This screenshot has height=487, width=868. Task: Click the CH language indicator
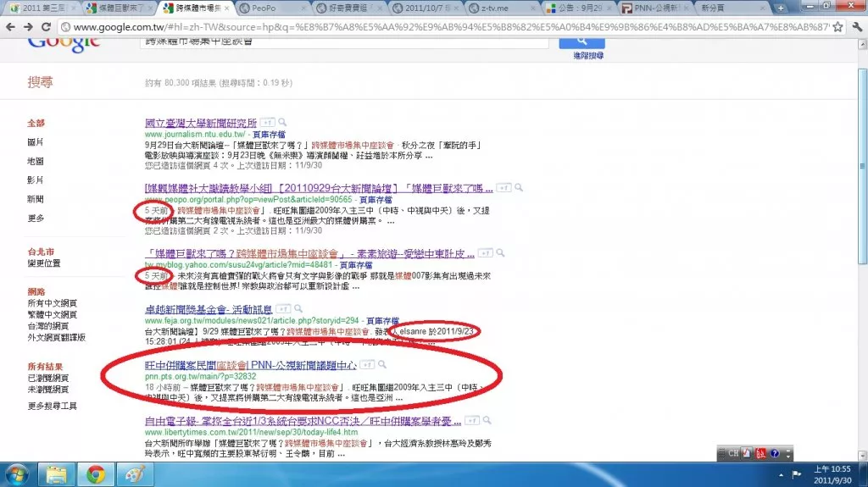pyautogui.click(x=733, y=453)
